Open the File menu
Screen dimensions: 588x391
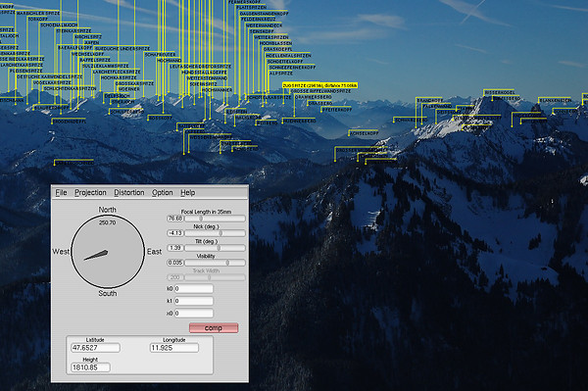[61, 193]
